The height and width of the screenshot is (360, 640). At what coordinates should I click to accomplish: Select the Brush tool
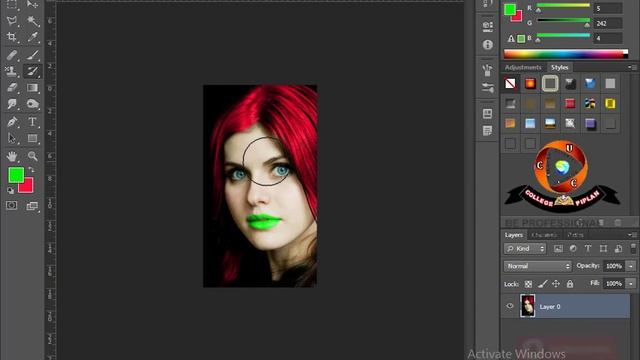tap(32, 55)
